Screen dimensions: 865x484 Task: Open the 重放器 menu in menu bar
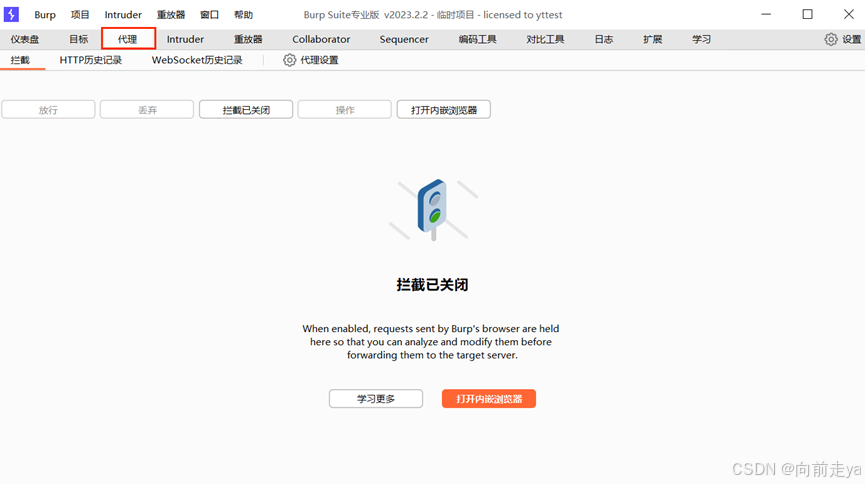(171, 15)
